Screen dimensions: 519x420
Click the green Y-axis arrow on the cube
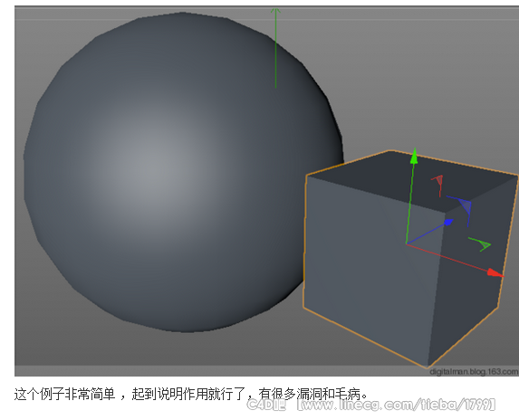pyautogui.click(x=414, y=156)
